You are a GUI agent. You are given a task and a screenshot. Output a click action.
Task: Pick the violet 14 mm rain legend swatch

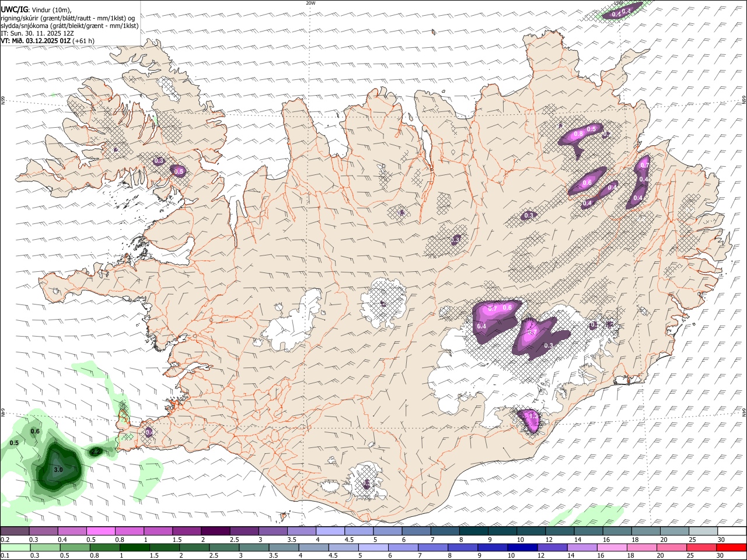pos(582,547)
